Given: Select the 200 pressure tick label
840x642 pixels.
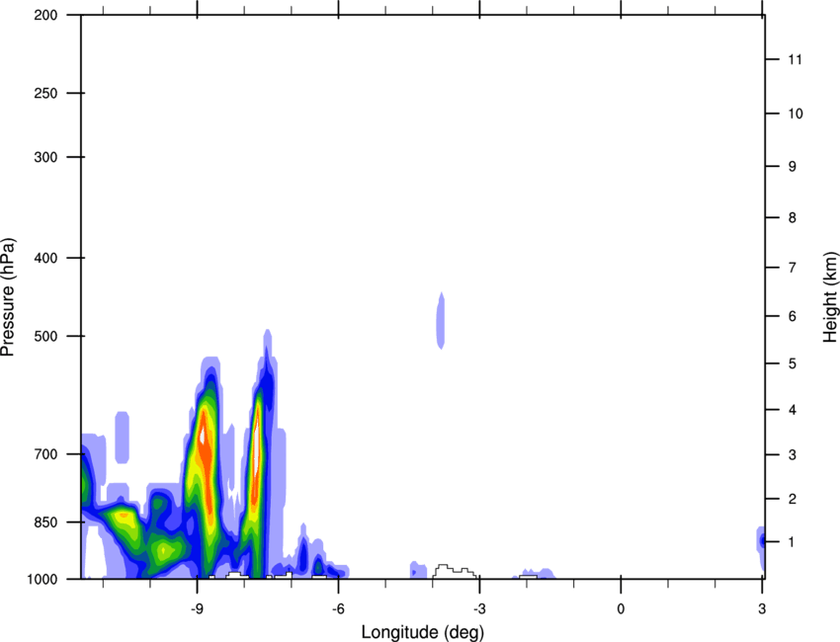Looking at the screenshot, I should [x=45, y=15].
